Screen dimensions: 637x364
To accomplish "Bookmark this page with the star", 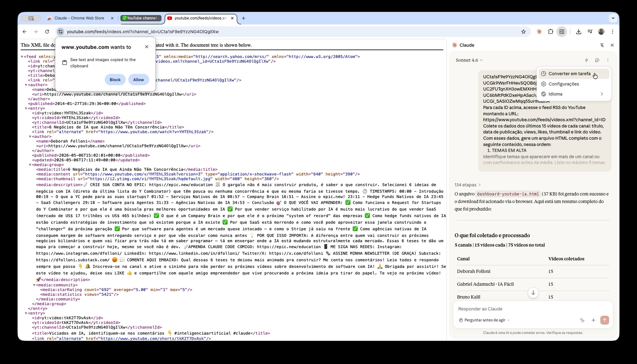I will click(x=523, y=32).
